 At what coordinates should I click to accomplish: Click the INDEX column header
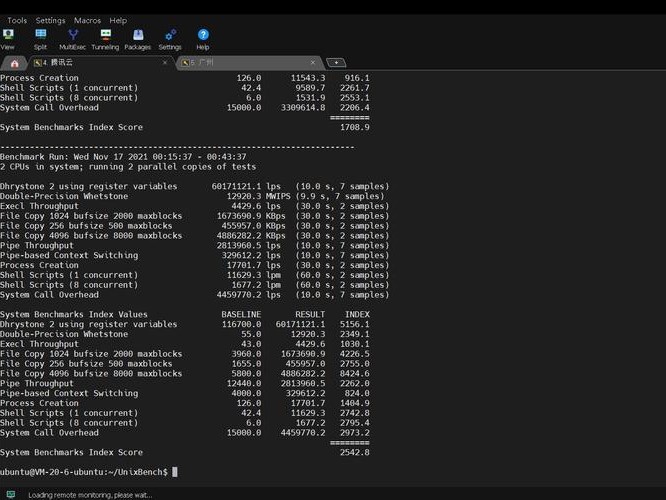357,314
